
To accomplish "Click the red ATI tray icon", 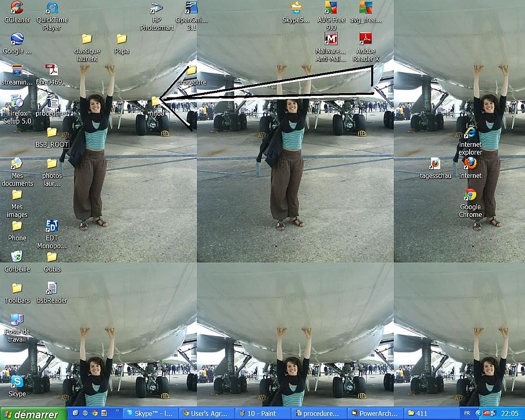I will click(486, 413).
